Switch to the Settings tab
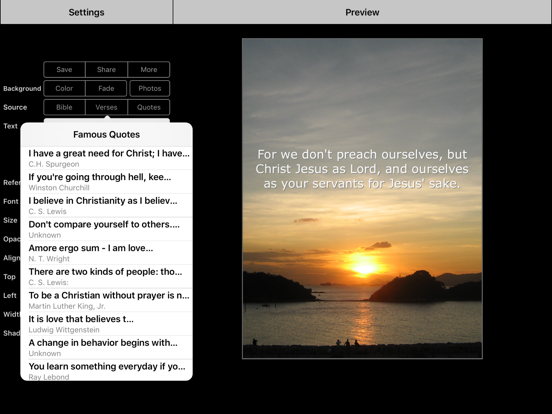The height and width of the screenshot is (414, 552). coord(86,12)
